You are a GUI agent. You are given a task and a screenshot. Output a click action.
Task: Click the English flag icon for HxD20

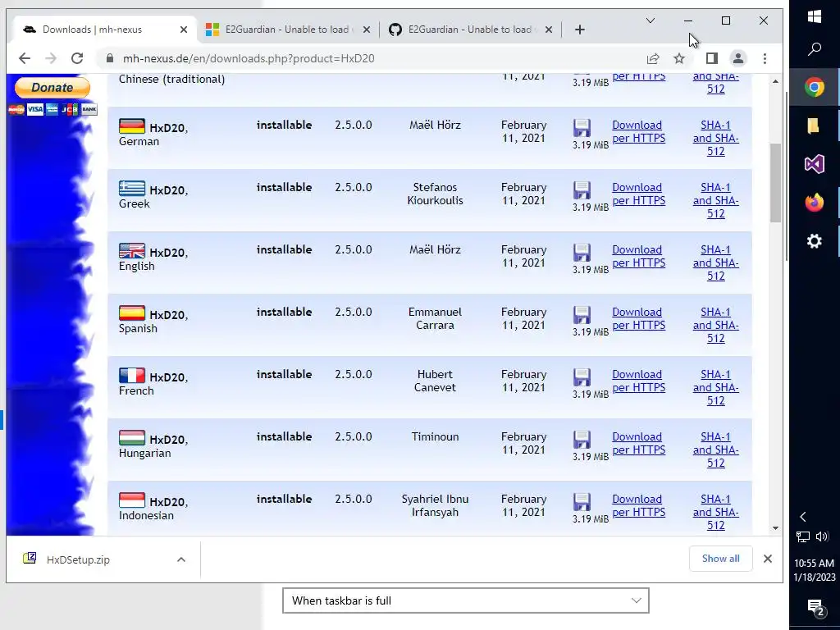132,251
